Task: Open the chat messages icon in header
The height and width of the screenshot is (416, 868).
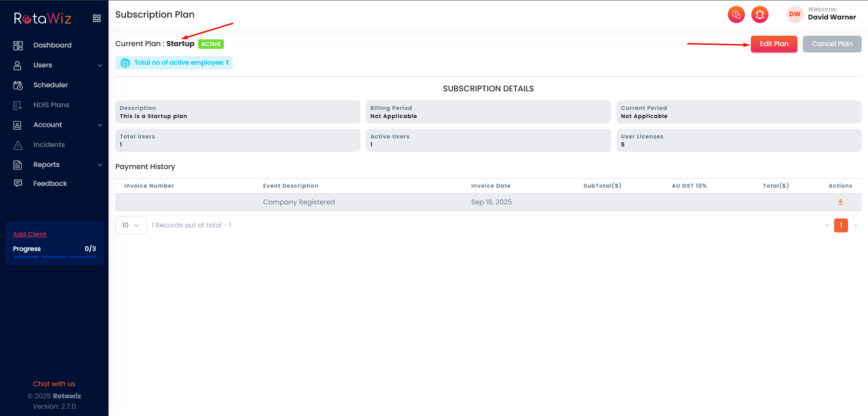Action: (736, 14)
